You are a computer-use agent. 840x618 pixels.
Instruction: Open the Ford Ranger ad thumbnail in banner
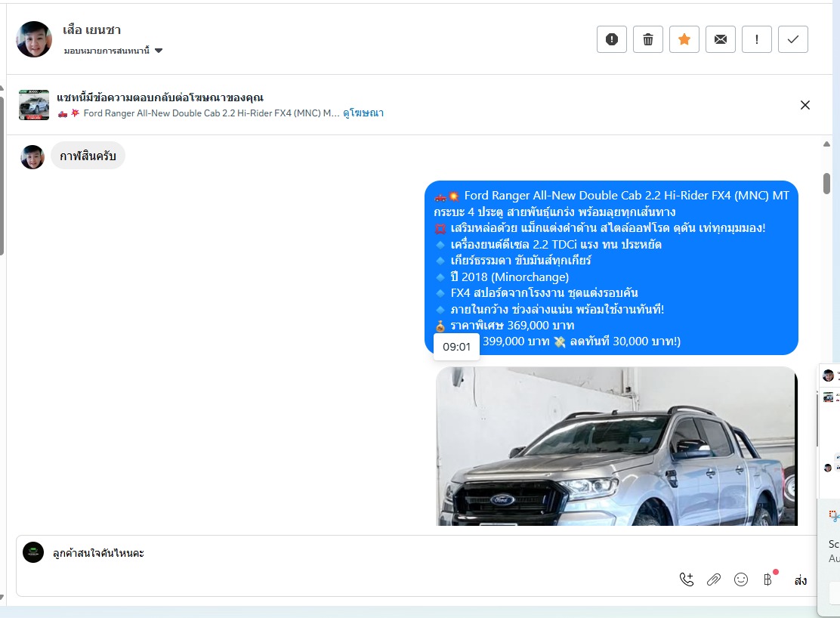point(34,104)
